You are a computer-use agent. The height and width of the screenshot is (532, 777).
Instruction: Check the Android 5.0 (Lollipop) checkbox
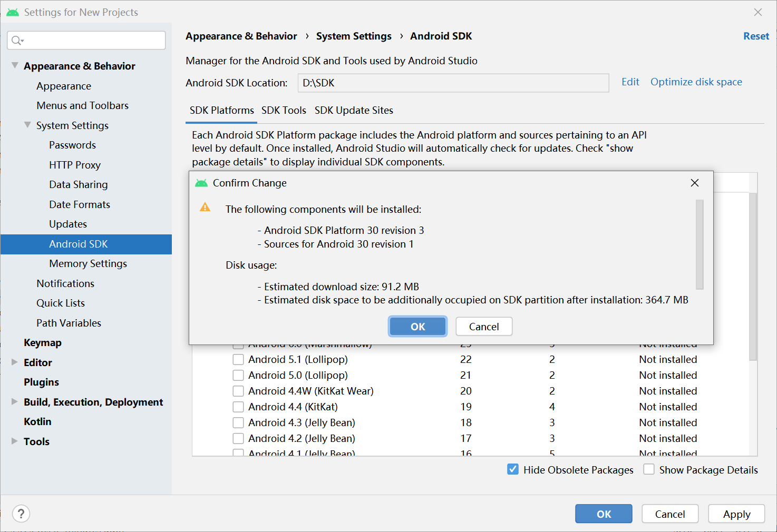[x=238, y=375]
